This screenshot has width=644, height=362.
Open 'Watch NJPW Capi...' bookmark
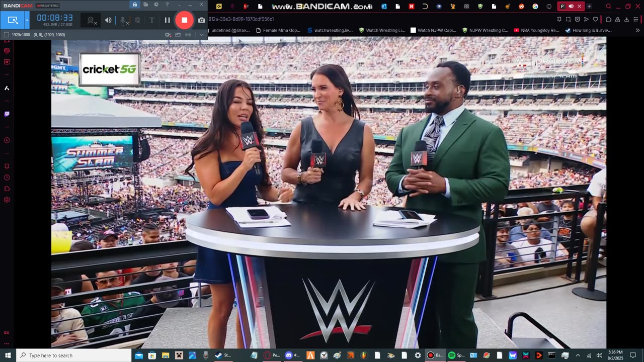434,30
